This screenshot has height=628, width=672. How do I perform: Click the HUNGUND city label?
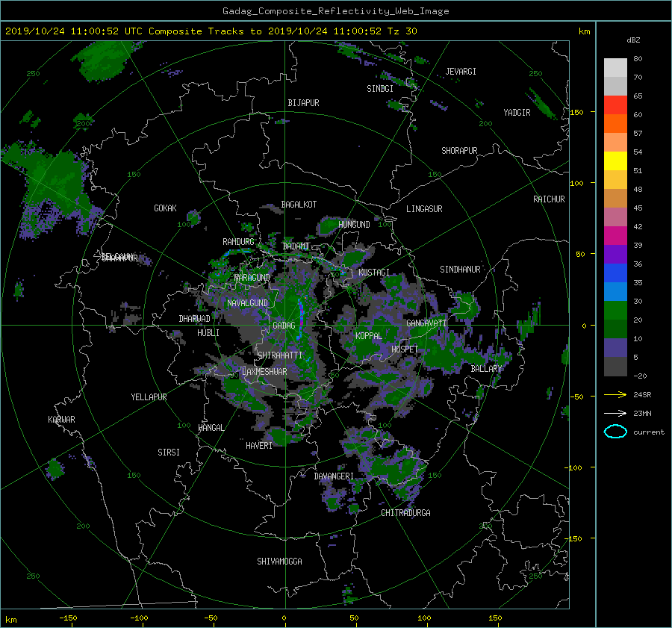354,224
